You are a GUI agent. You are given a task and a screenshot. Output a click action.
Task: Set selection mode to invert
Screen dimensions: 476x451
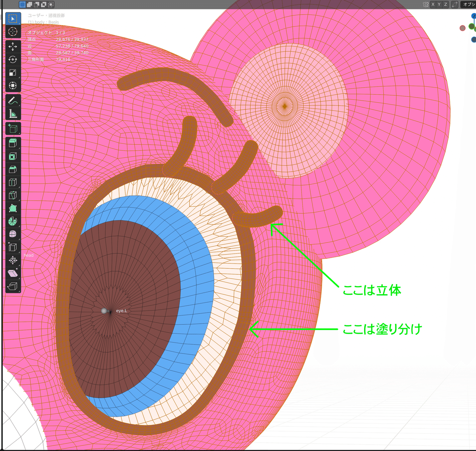pyautogui.click(x=44, y=4)
